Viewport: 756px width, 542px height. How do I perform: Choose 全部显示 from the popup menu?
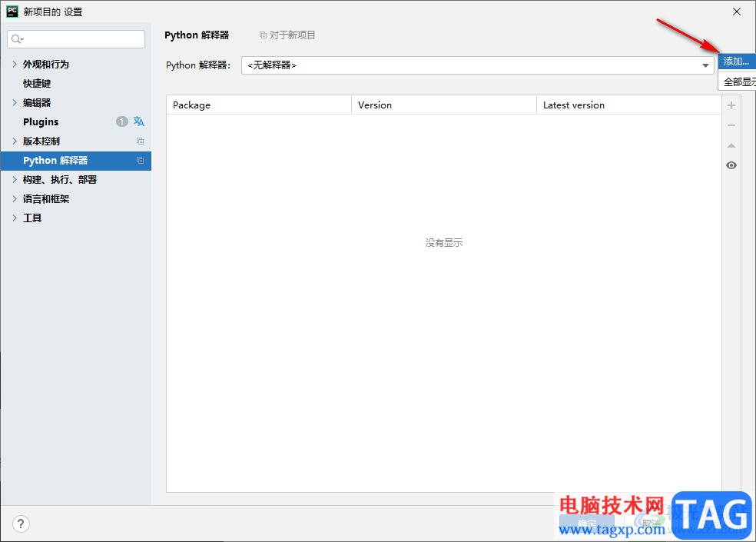point(737,81)
